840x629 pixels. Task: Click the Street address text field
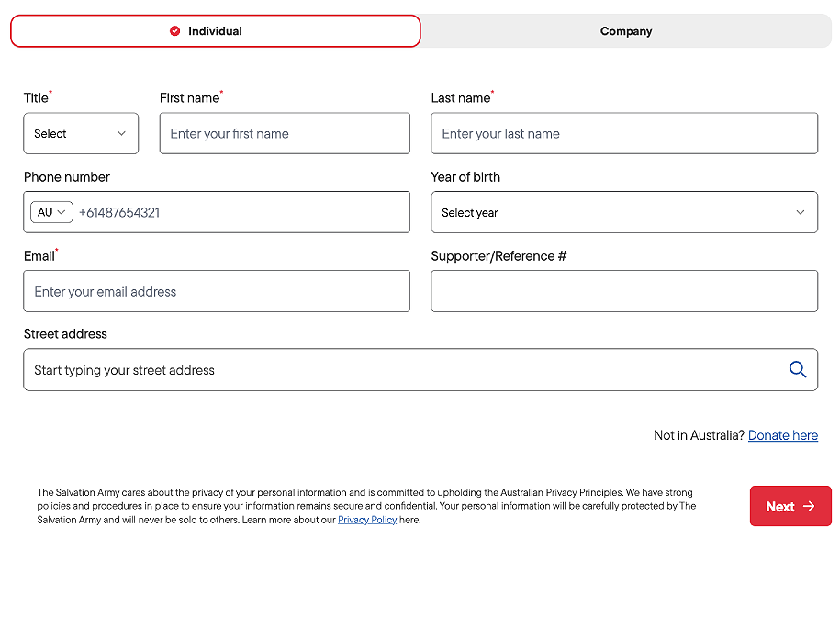pos(420,370)
